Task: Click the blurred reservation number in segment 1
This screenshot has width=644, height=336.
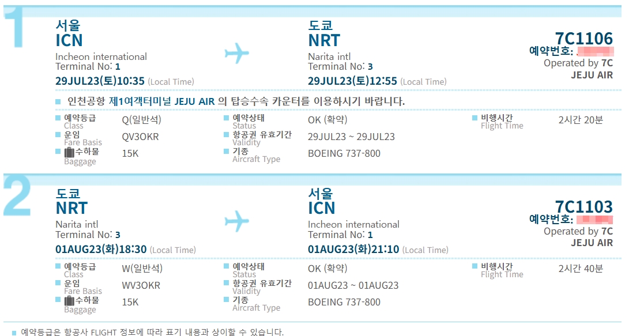Action: tap(595, 51)
